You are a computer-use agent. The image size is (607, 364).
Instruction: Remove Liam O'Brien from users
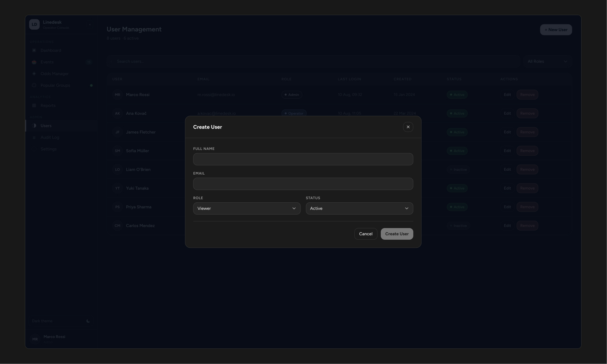(x=527, y=169)
